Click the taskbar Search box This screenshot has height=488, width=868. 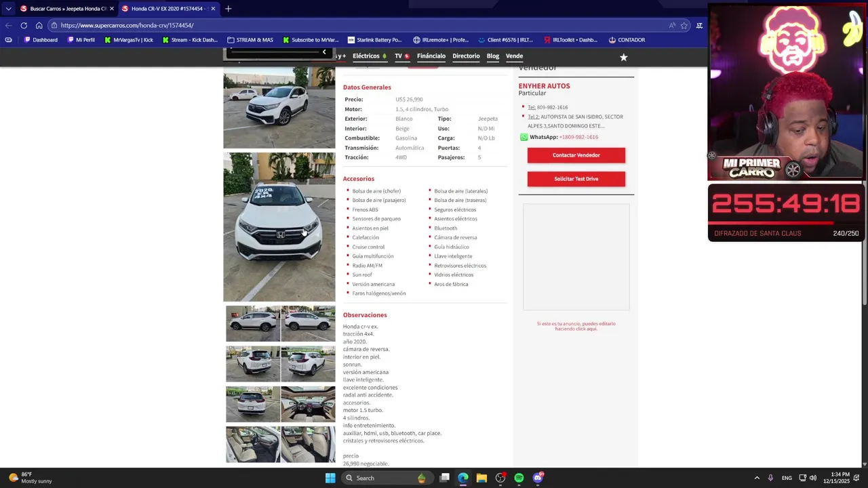pos(387,478)
